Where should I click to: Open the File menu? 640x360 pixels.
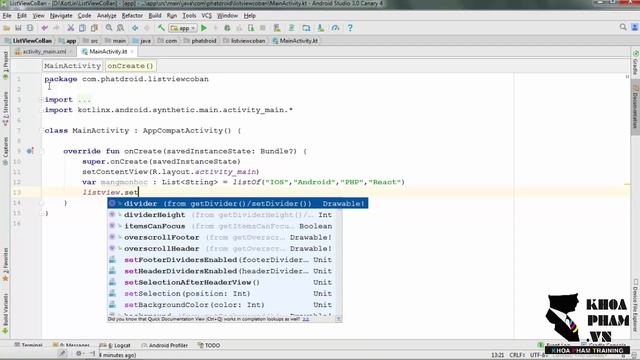7,16
